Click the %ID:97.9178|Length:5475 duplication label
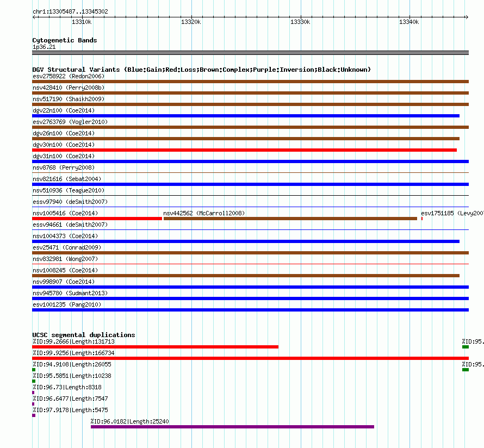 (70, 410)
